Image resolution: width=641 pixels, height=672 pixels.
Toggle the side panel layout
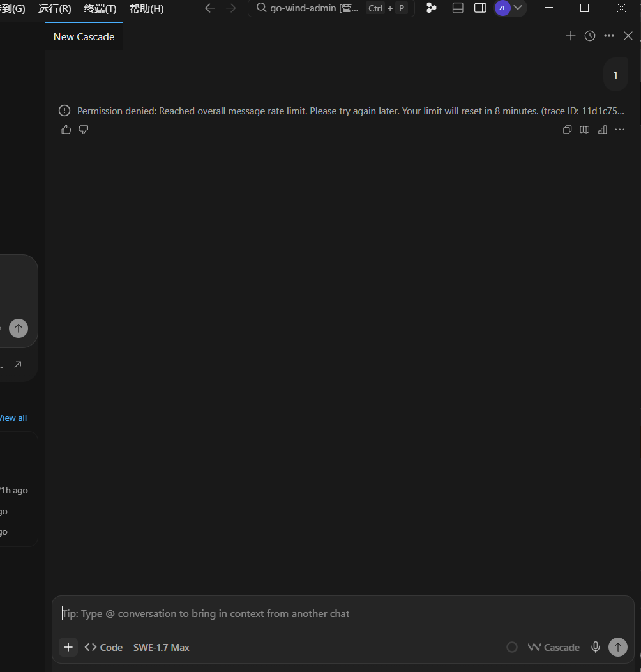click(x=480, y=8)
